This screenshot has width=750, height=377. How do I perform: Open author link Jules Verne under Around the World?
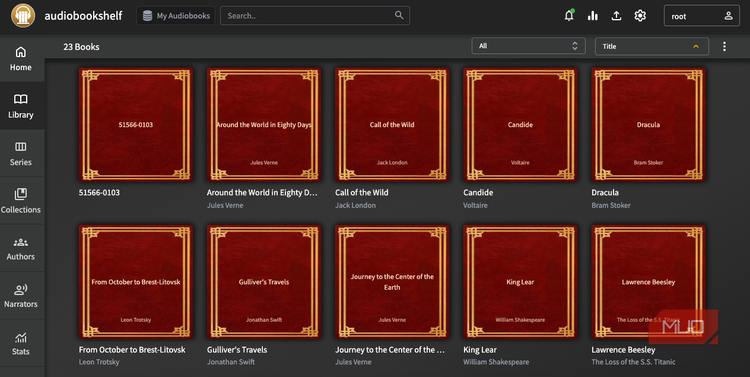coord(225,205)
